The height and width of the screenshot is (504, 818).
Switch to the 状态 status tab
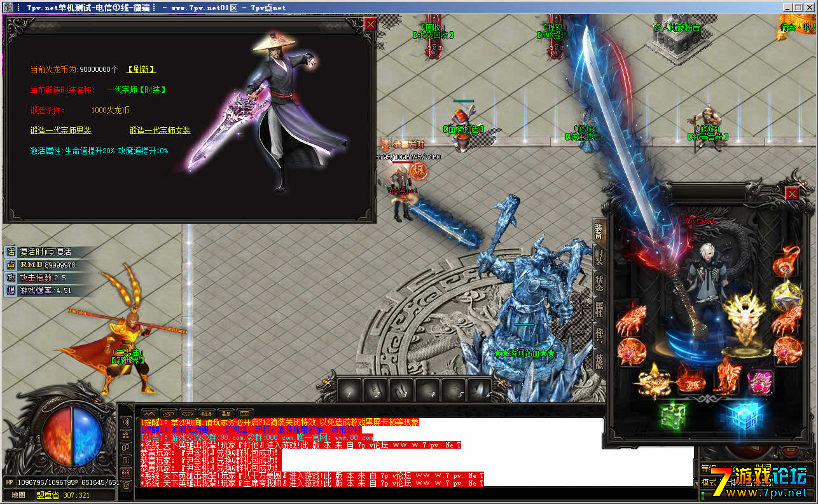tap(599, 284)
